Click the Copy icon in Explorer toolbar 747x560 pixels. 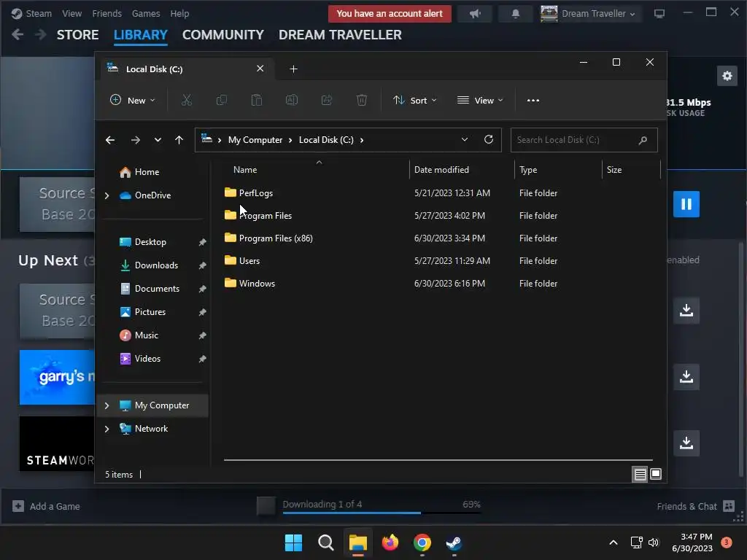click(222, 100)
